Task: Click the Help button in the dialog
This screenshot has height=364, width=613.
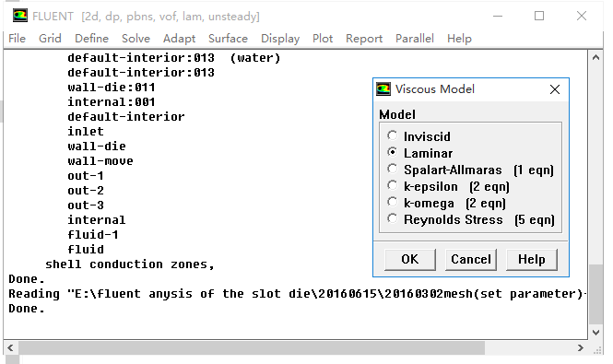Action: click(x=532, y=259)
